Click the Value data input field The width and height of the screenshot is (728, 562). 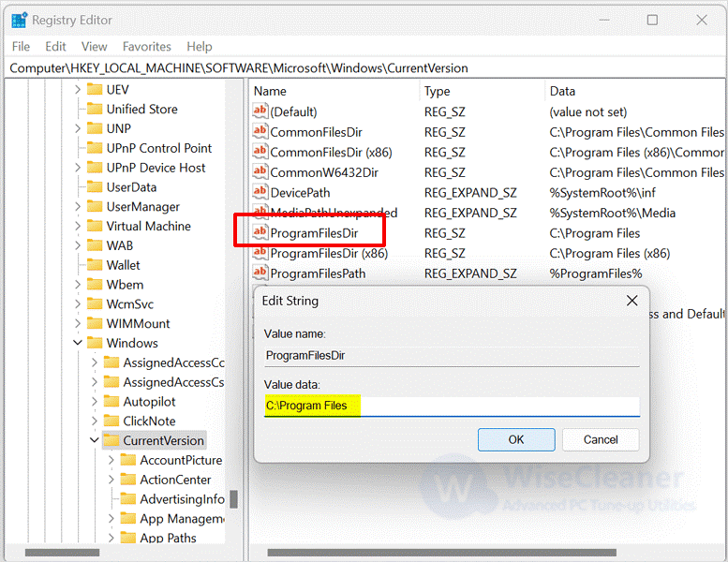click(x=452, y=406)
